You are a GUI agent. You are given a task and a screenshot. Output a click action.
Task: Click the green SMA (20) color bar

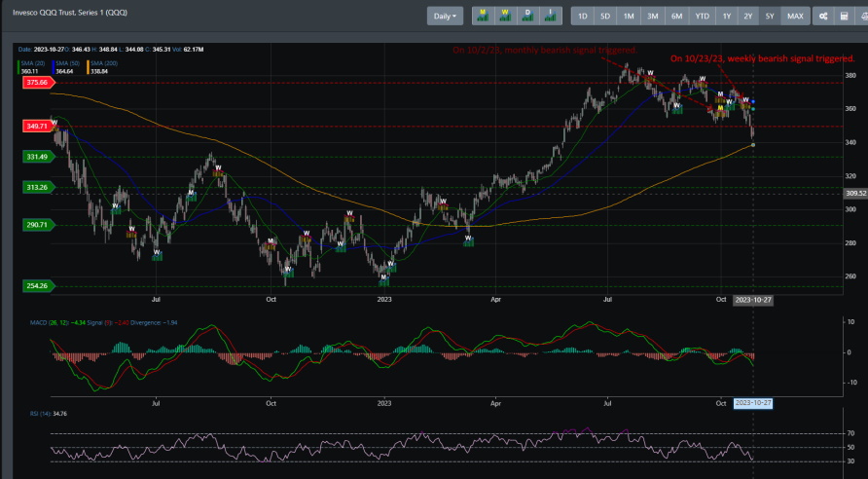pos(19,67)
